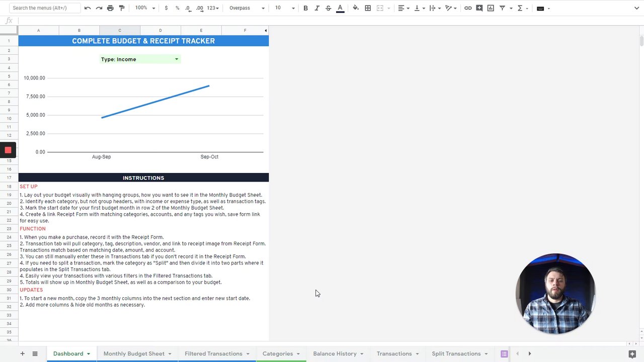Select the COMPLETE BUDGET & RECEIPT TRACKER title
The width and height of the screenshot is (644, 362).
(x=143, y=41)
